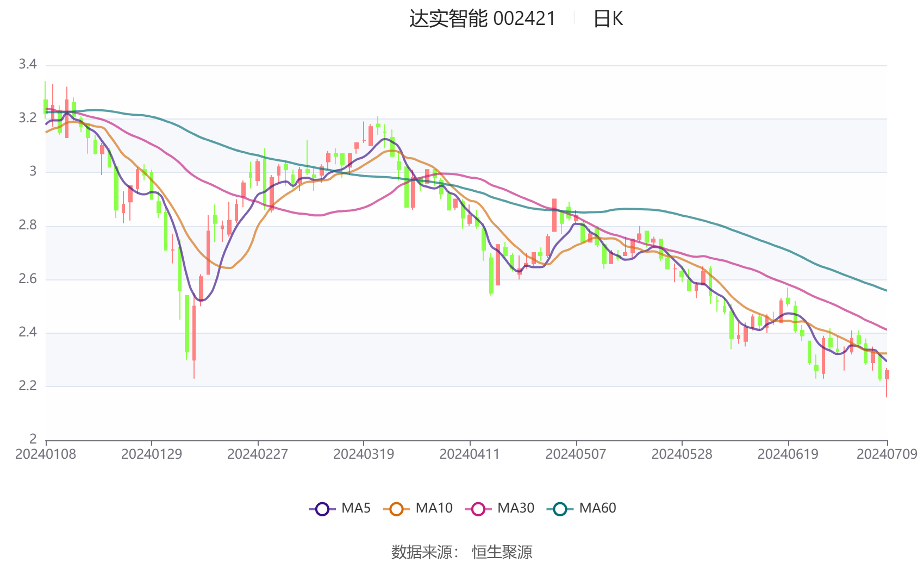Click the 数据来源 恒生聚源 source text

462,552
